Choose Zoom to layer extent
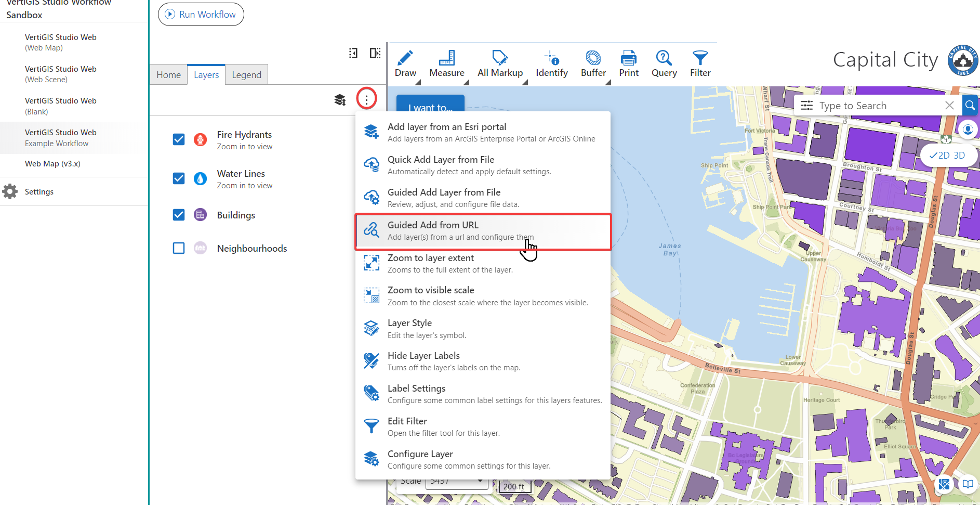 click(483, 263)
